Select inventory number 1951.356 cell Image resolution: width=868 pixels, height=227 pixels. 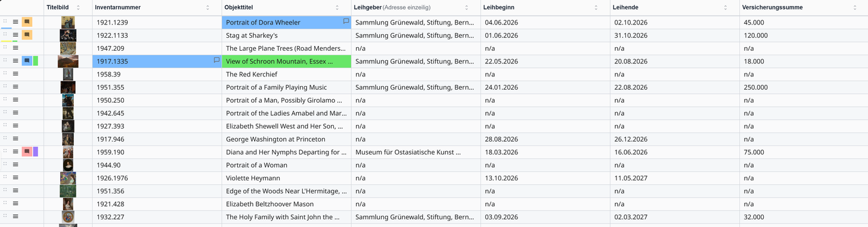[x=157, y=191]
